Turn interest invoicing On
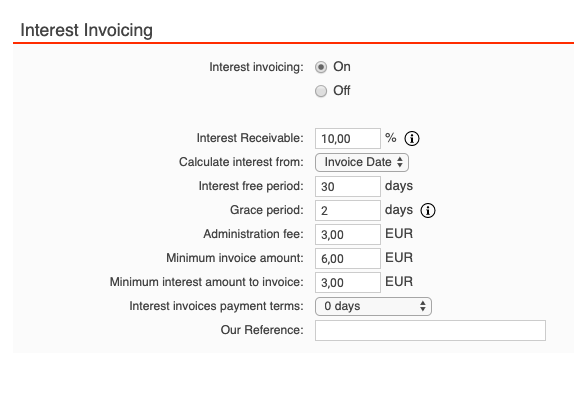This screenshot has width=574, height=415. coord(321,67)
